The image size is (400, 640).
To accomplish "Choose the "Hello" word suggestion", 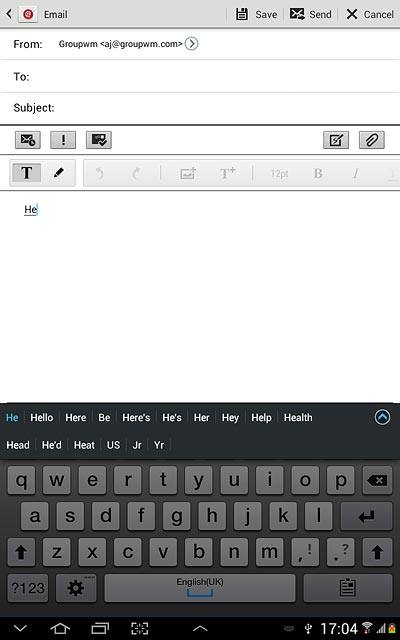I will (42, 418).
